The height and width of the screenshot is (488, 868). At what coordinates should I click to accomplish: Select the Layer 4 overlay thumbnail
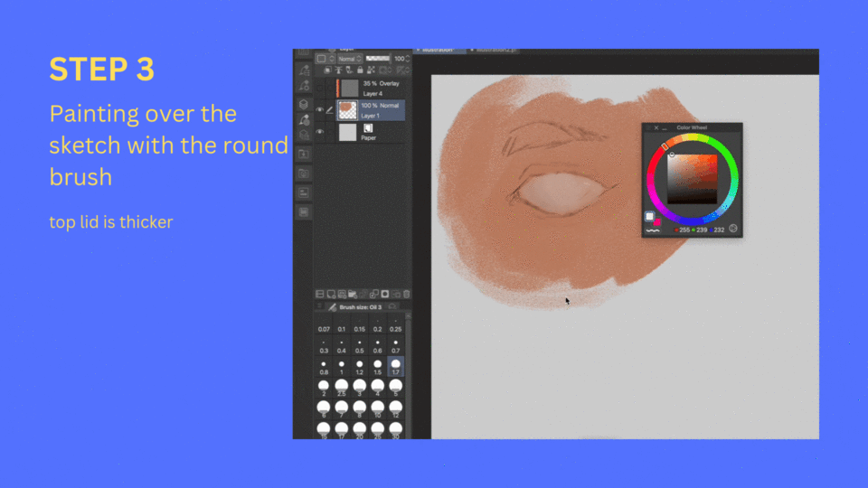click(349, 89)
